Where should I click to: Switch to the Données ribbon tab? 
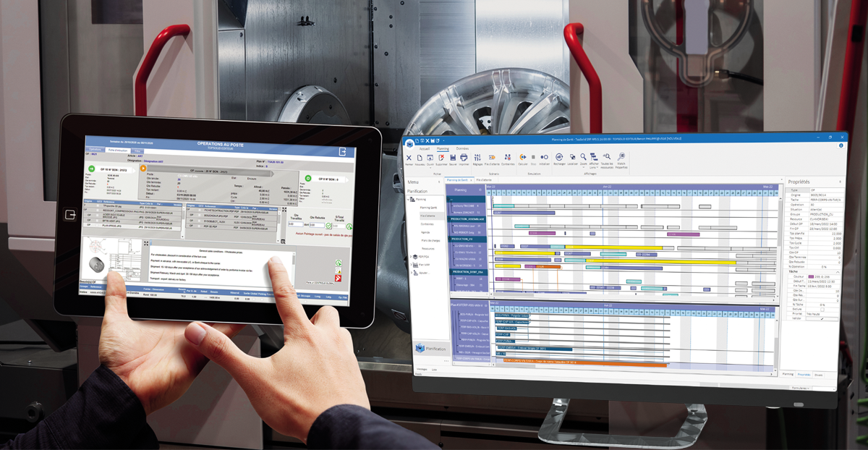click(x=462, y=148)
